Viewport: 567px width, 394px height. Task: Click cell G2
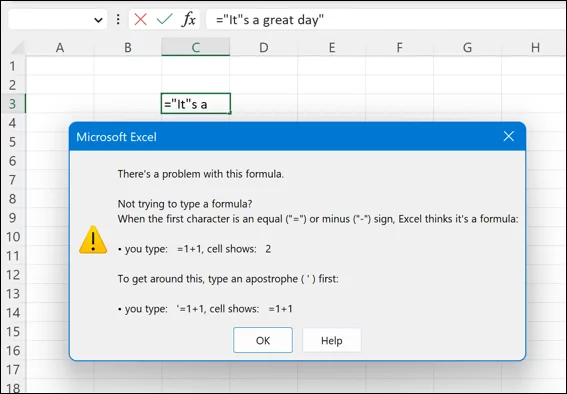coord(467,85)
